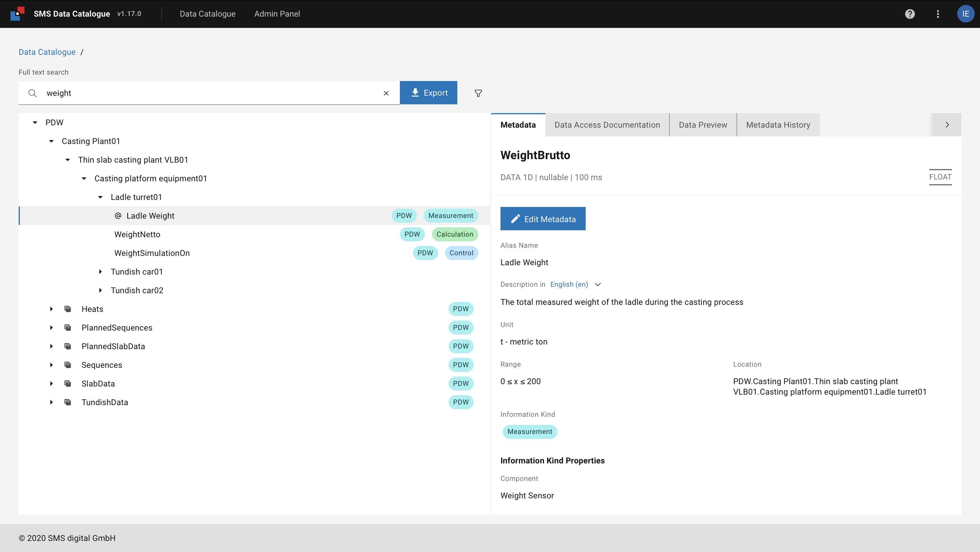Click the SMS Data Catalogue logo

tap(17, 14)
